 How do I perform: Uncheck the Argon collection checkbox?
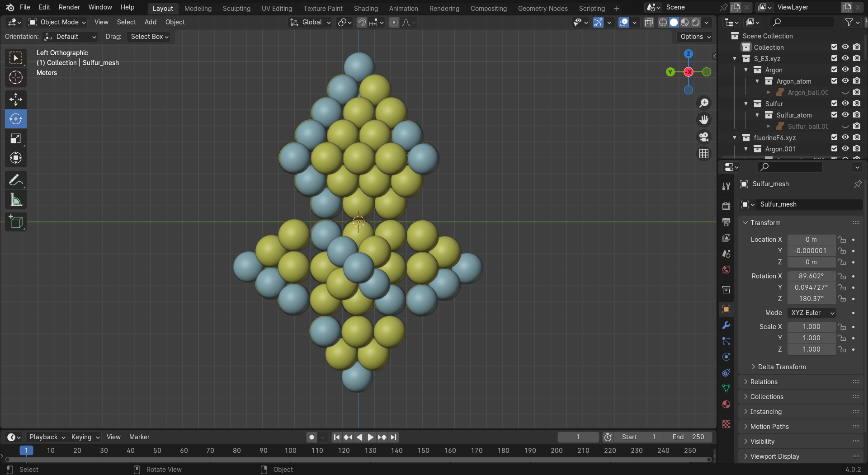[x=834, y=70]
